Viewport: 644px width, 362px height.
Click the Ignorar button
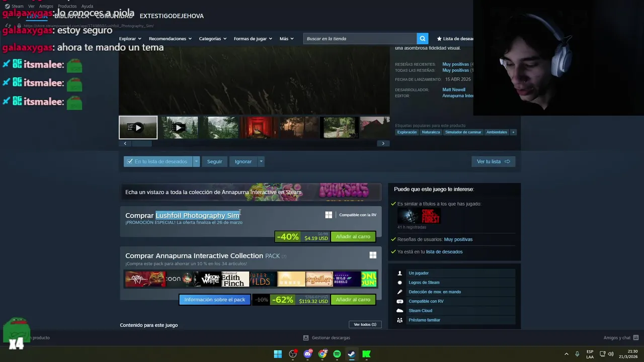point(243,161)
